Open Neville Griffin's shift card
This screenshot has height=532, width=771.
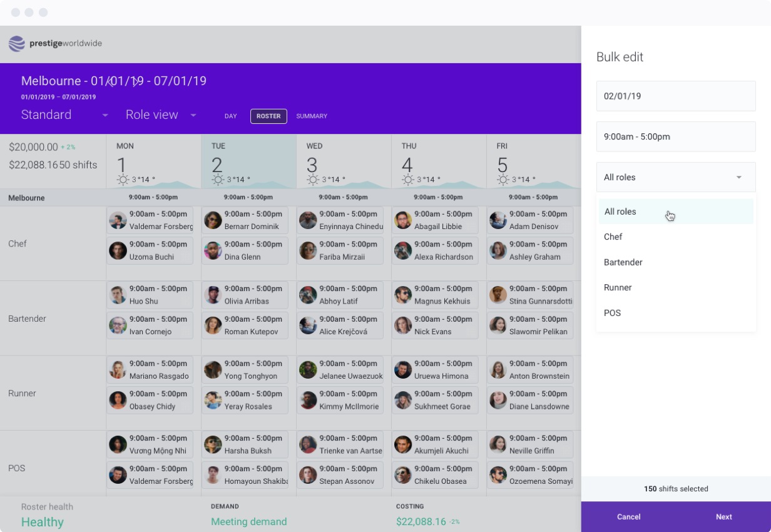[531, 445]
